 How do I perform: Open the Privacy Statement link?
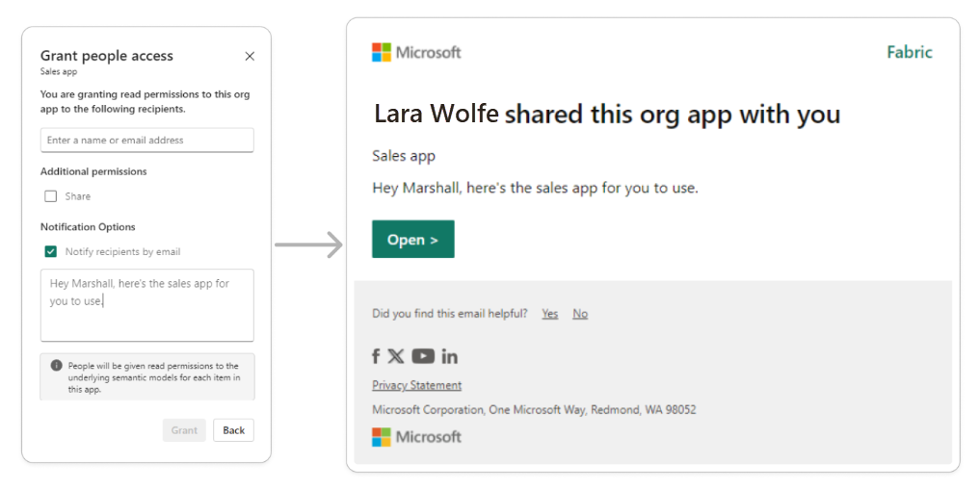416,385
